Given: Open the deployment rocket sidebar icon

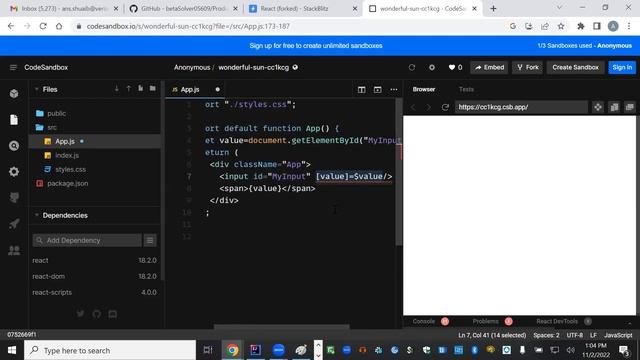Looking at the screenshot, I should 14,224.
